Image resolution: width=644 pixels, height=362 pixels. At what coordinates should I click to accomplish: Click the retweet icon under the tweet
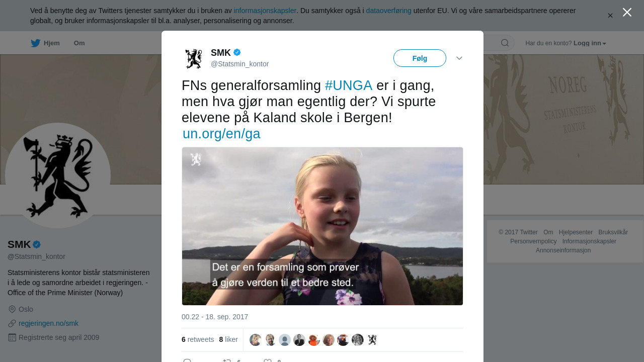pos(226,360)
